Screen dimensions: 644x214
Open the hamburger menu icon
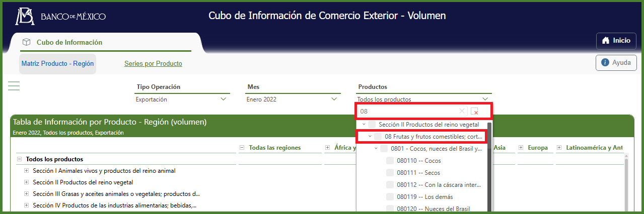point(14,86)
